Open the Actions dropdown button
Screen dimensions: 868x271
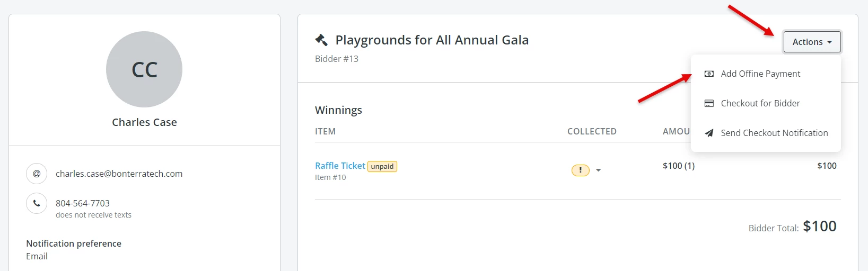coord(812,42)
